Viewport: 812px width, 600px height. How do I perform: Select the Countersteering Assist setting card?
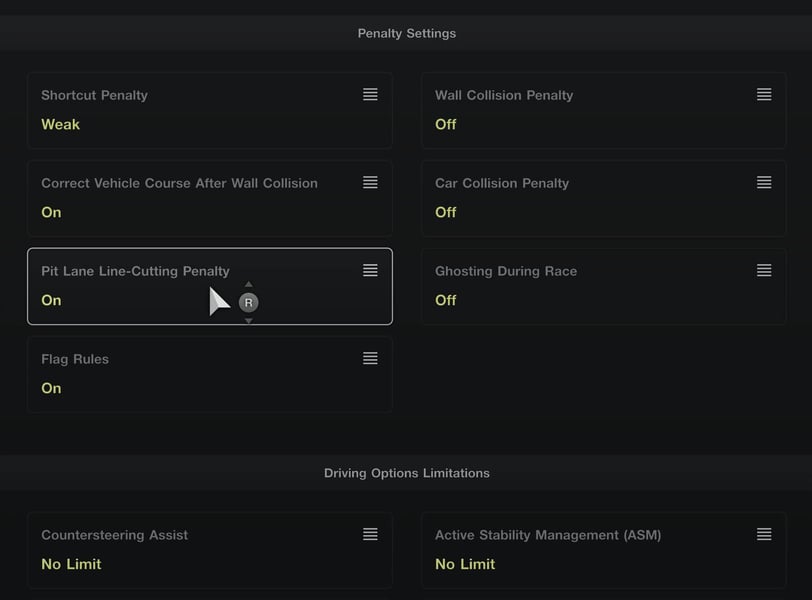click(210, 551)
